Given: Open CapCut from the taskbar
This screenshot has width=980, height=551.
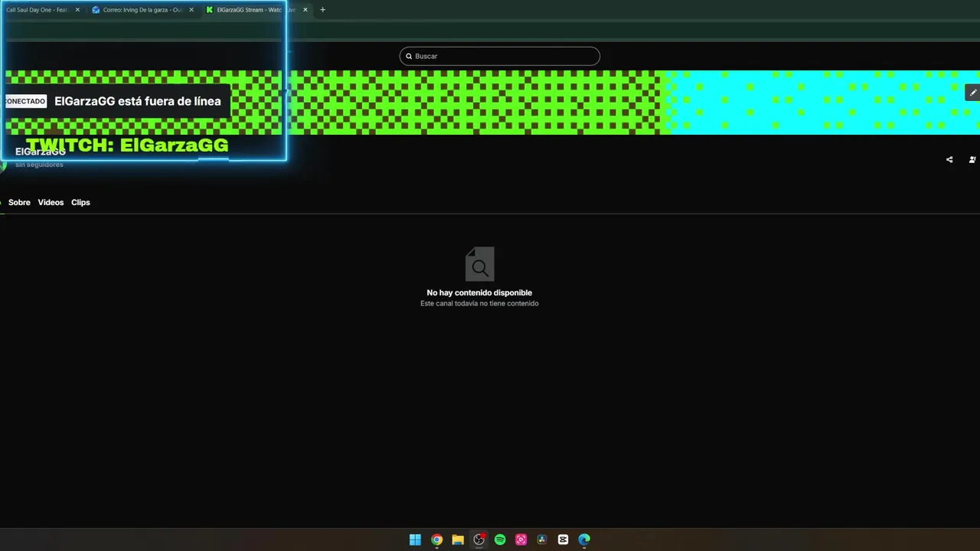Looking at the screenshot, I should click(563, 540).
